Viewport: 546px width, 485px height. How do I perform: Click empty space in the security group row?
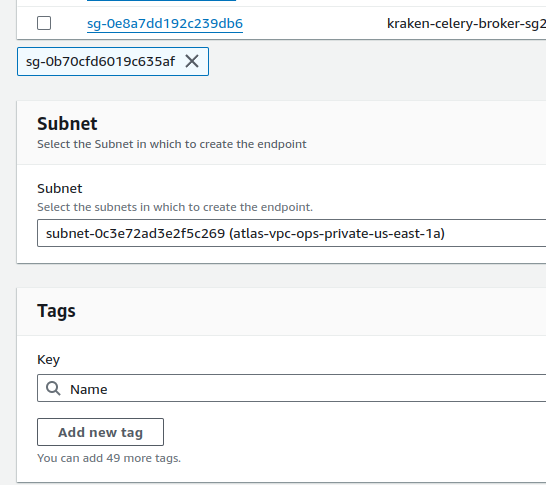[313, 24]
